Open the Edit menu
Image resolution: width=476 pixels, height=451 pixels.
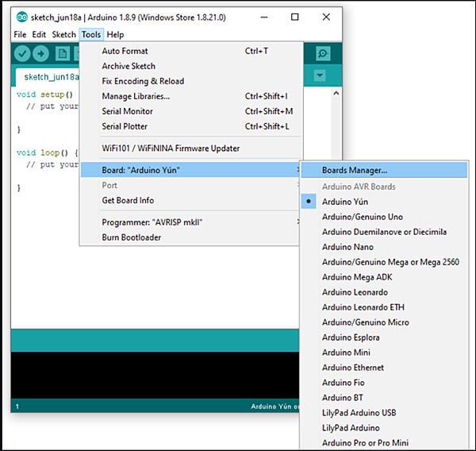39,35
